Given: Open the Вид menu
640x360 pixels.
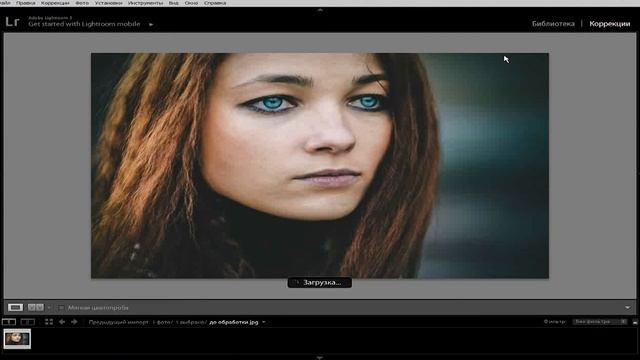Looking at the screenshot, I should tap(173, 3).
